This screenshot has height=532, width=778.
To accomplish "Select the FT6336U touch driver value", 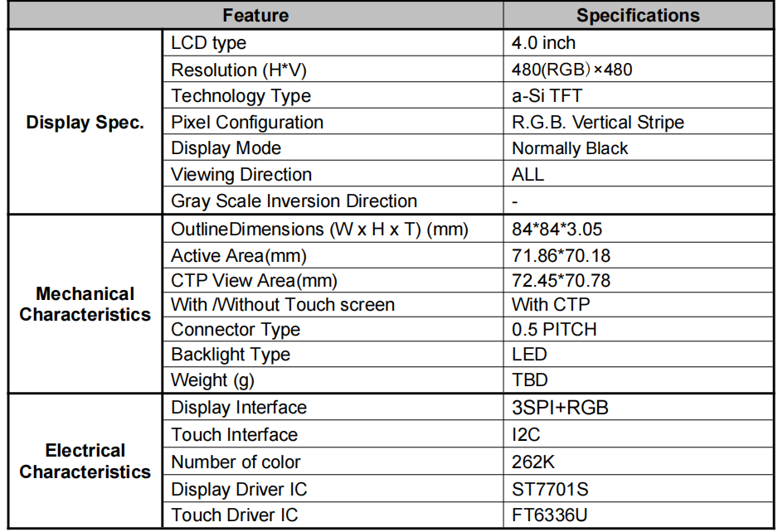I will [x=550, y=515].
